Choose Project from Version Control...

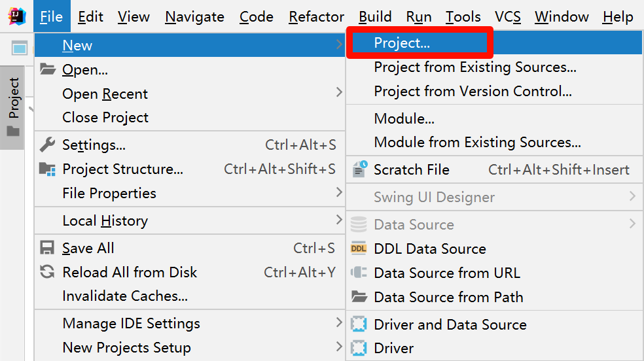click(473, 92)
